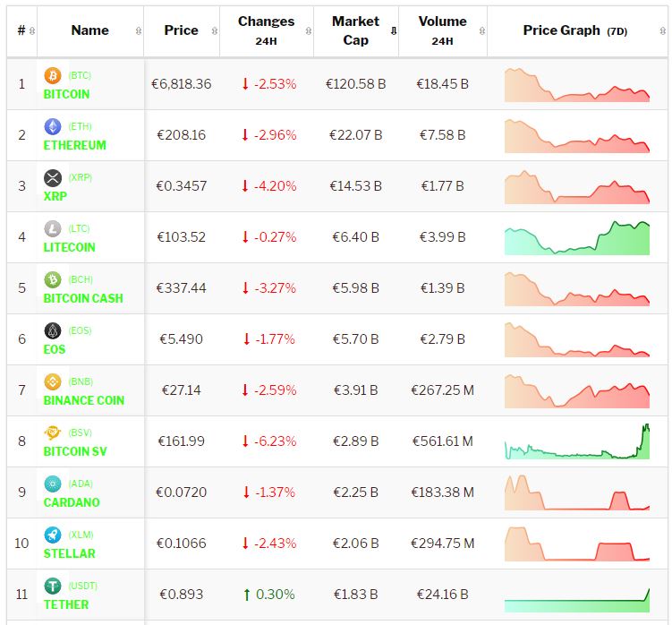Viewport: 672px width, 625px height.
Task: Click the Litecoin 7-day price graph
Action: coord(577,237)
